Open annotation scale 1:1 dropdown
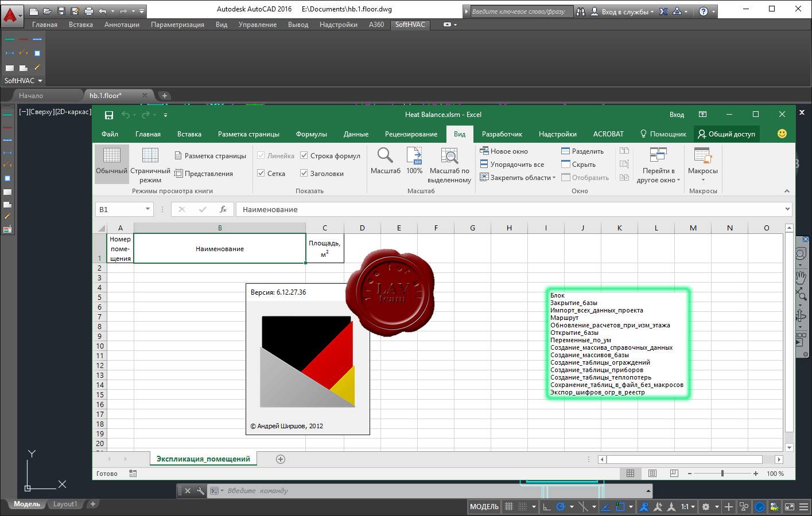This screenshot has width=812, height=516. [x=687, y=507]
